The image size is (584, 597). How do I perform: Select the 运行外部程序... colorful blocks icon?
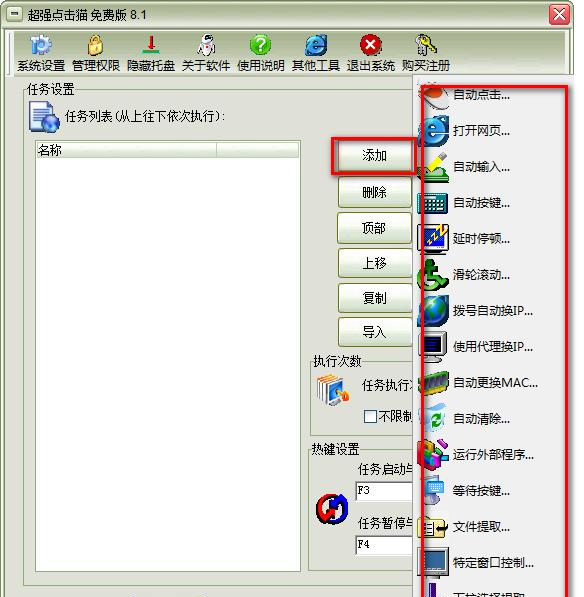point(433,455)
